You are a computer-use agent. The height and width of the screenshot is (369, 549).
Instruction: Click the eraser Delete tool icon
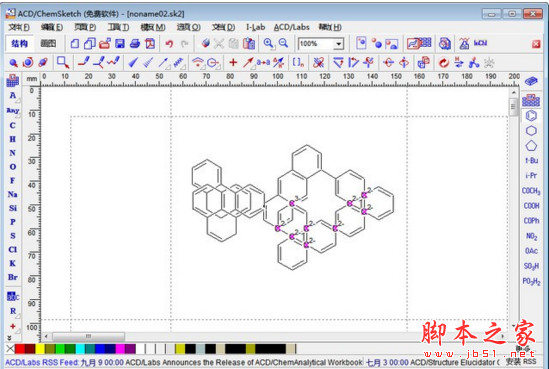click(206, 43)
